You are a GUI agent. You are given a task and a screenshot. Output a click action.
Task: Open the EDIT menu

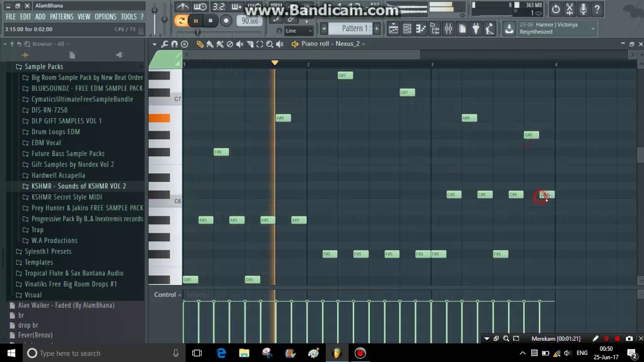pyautogui.click(x=25, y=17)
